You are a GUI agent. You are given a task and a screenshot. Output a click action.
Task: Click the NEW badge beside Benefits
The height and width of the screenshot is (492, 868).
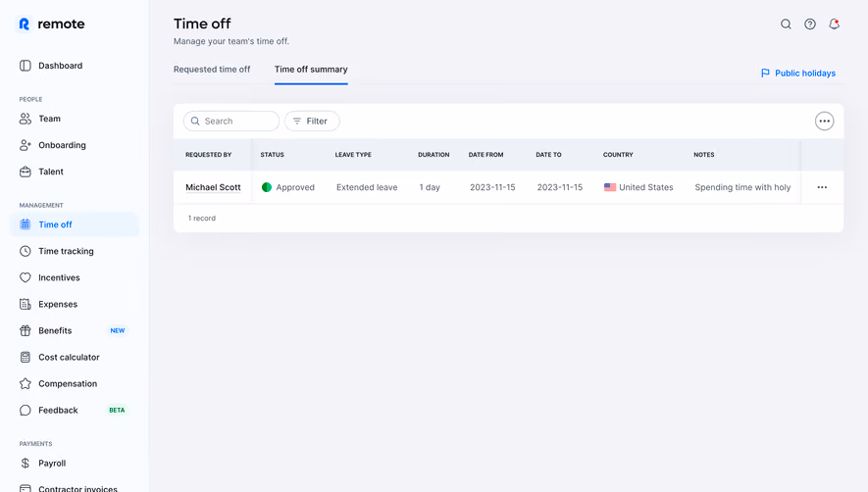(118, 330)
